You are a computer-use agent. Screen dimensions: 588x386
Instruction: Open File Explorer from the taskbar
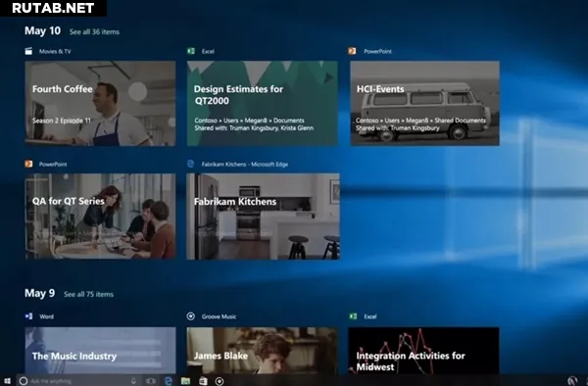[185, 381]
